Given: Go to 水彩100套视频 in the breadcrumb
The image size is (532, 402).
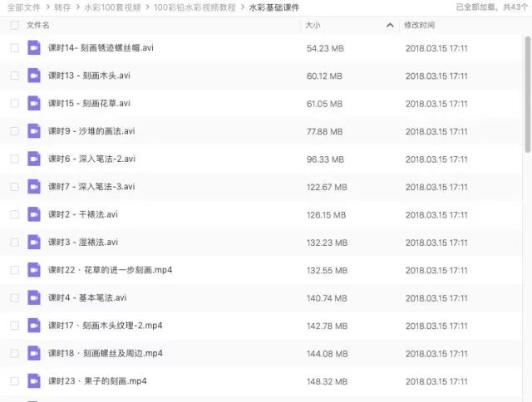Looking at the screenshot, I should click(x=112, y=7).
